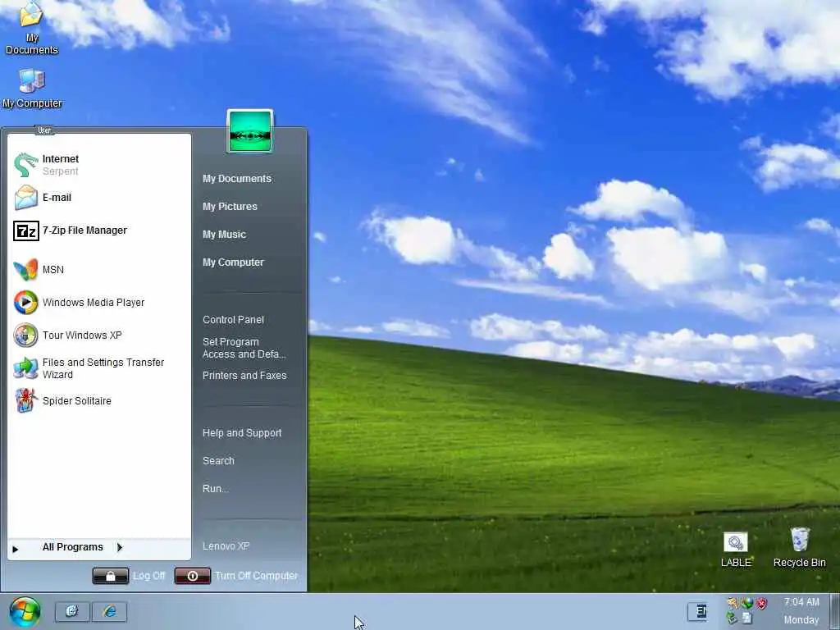Open 7-Zip File Manager
The width and height of the screenshot is (840, 630).
tap(99, 231)
